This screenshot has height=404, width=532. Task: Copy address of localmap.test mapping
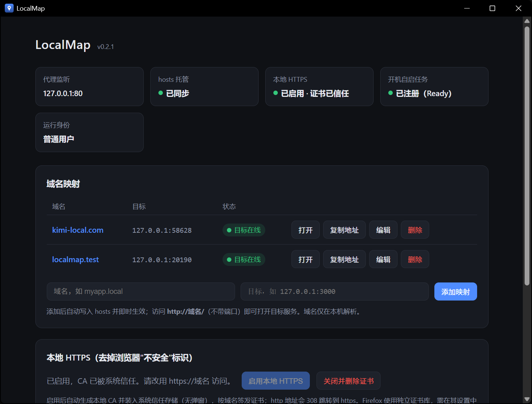coord(344,259)
